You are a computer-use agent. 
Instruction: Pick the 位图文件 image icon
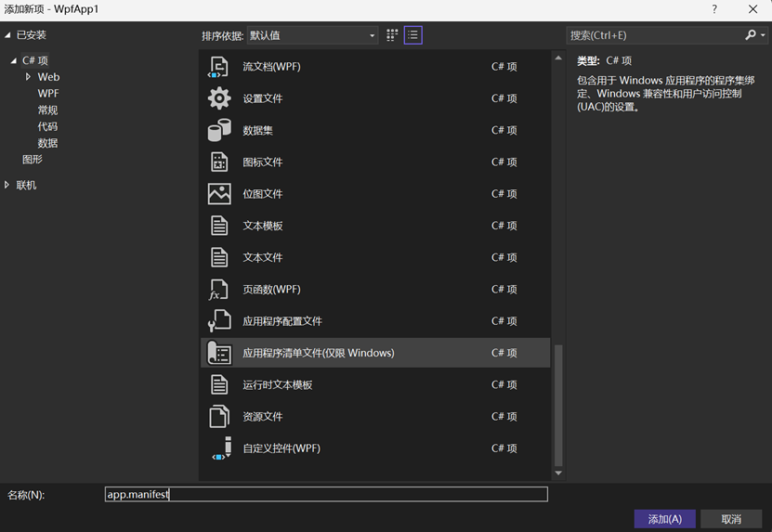(218, 194)
